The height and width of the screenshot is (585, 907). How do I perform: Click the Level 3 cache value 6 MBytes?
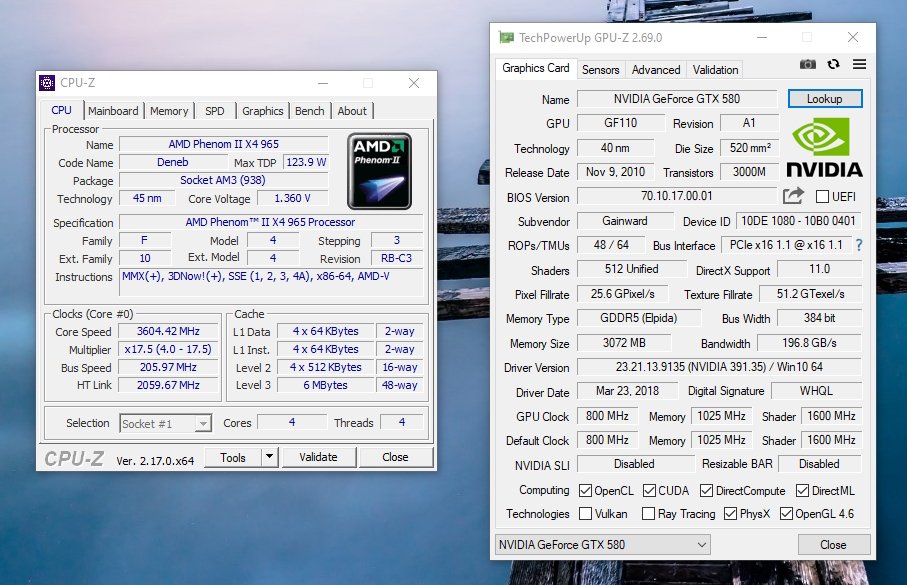pyautogui.click(x=326, y=385)
